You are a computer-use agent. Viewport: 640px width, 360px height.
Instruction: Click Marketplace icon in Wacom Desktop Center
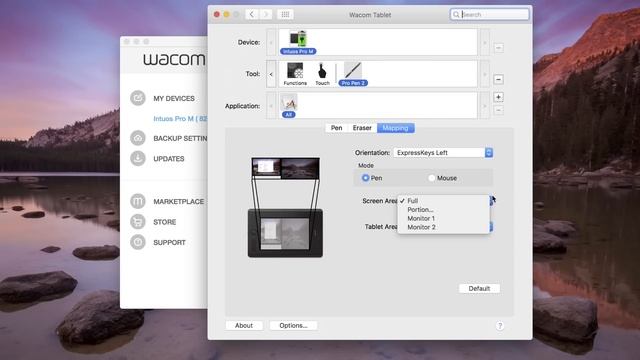(x=138, y=201)
